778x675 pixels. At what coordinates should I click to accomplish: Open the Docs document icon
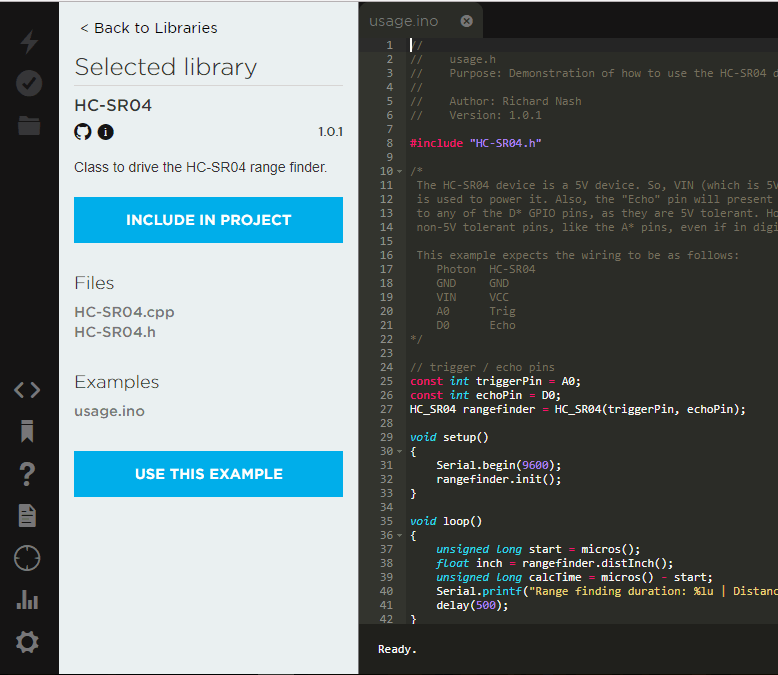point(27,515)
